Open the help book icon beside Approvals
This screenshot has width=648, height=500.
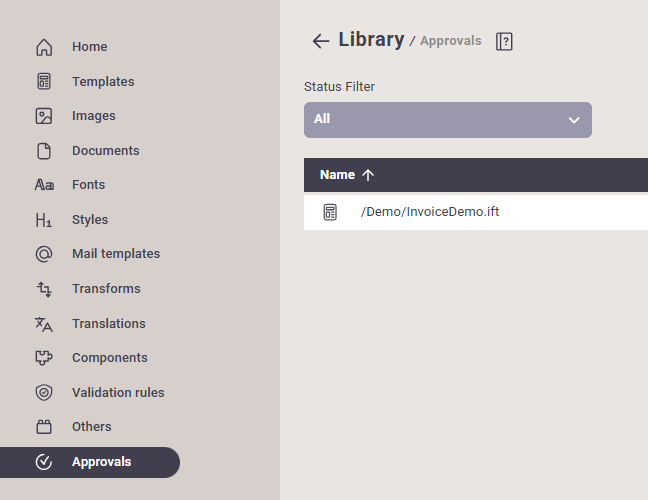504,41
